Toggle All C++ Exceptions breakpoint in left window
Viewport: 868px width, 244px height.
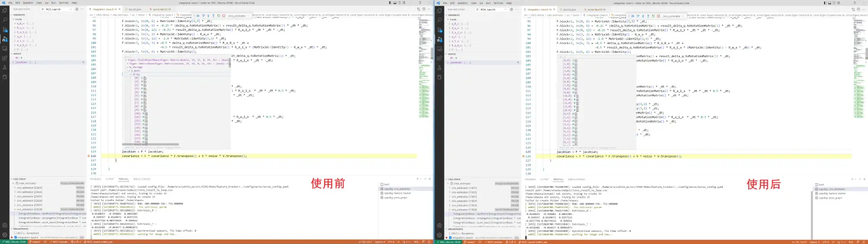tap(14, 232)
